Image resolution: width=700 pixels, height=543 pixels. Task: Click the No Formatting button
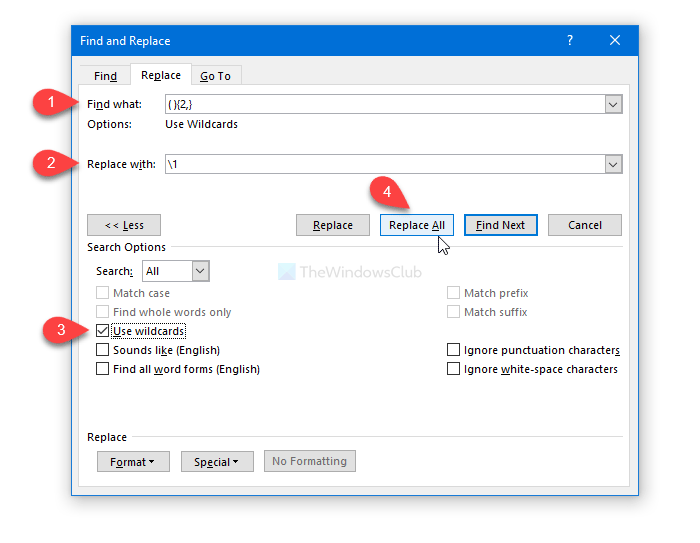309,461
